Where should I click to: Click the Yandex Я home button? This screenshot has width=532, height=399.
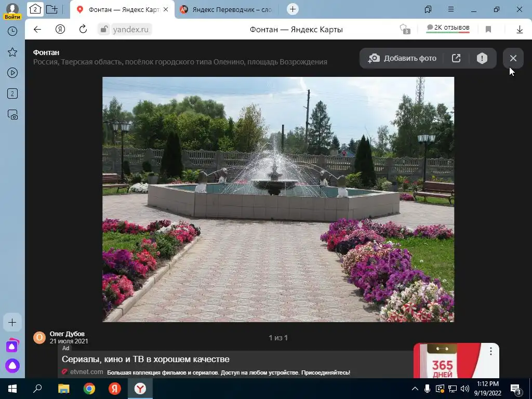60,30
